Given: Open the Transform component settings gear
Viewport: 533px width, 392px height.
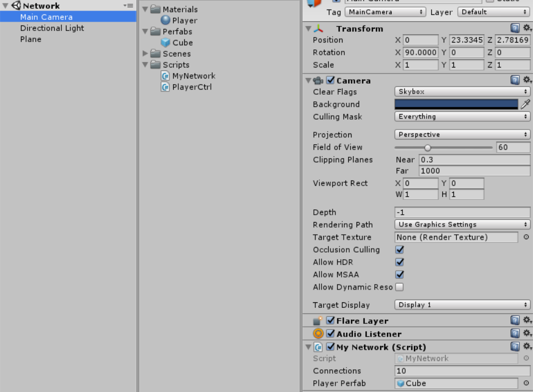Looking at the screenshot, I should (527, 27).
